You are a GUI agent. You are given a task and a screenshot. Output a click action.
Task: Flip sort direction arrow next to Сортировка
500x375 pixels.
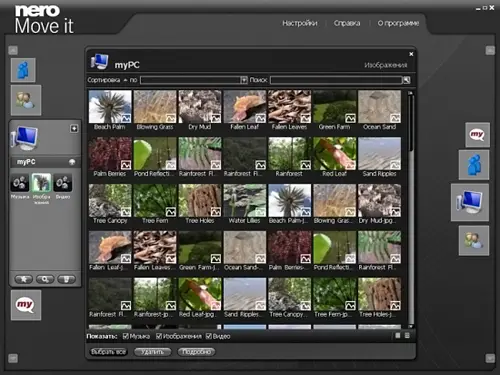pyautogui.click(x=125, y=80)
